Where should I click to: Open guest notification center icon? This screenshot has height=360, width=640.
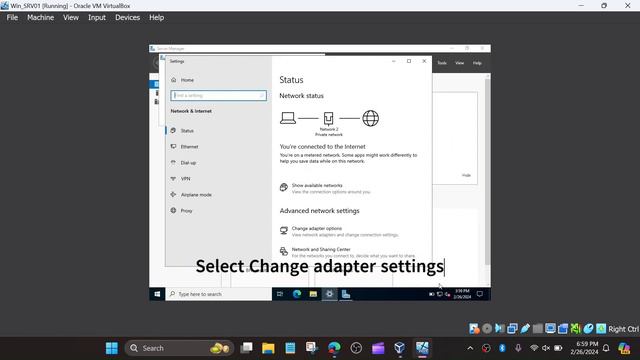pyautogui.click(x=480, y=294)
